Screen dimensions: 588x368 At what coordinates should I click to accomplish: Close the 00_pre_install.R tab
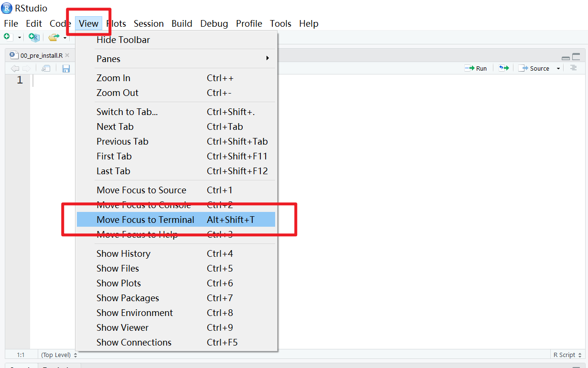click(67, 55)
